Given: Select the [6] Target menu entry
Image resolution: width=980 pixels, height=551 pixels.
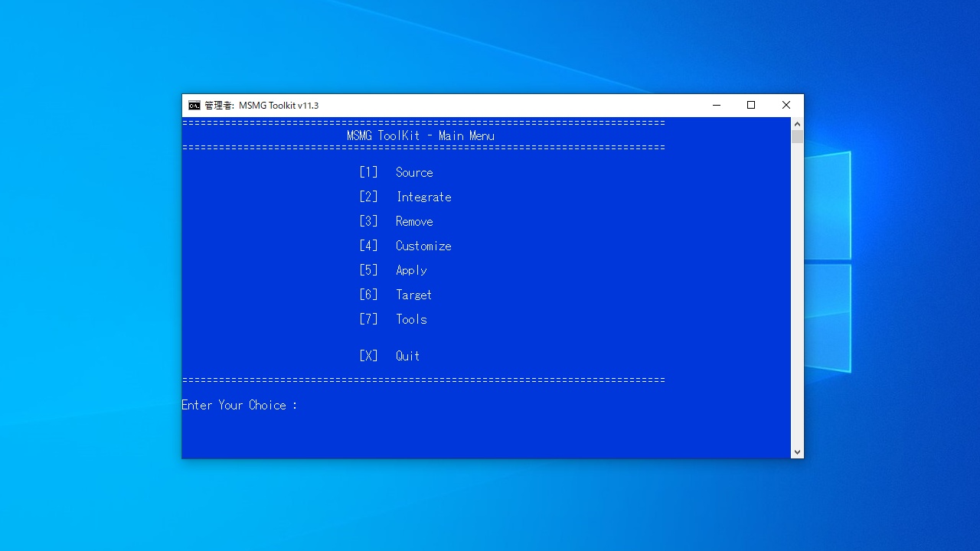Looking at the screenshot, I should pyautogui.click(x=396, y=295).
